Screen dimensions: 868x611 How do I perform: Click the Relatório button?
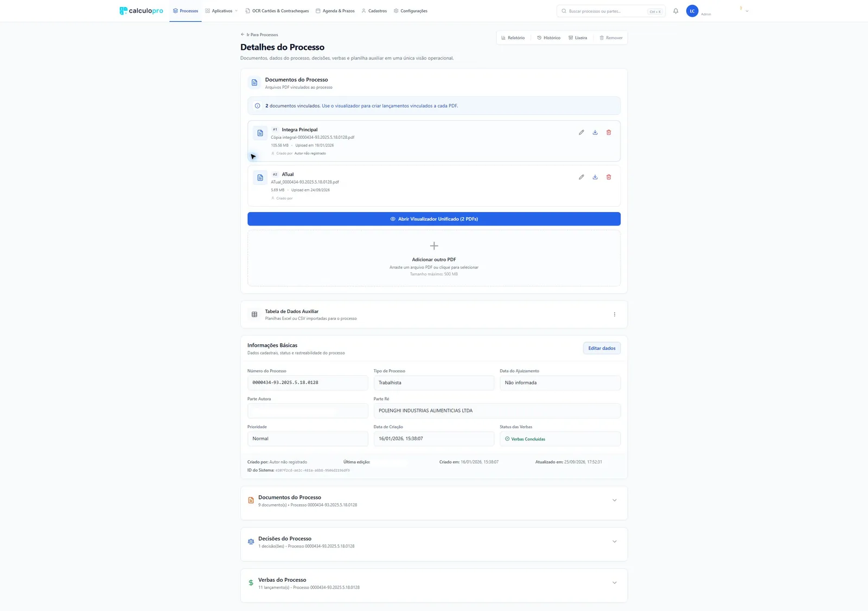pyautogui.click(x=513, y=38)
